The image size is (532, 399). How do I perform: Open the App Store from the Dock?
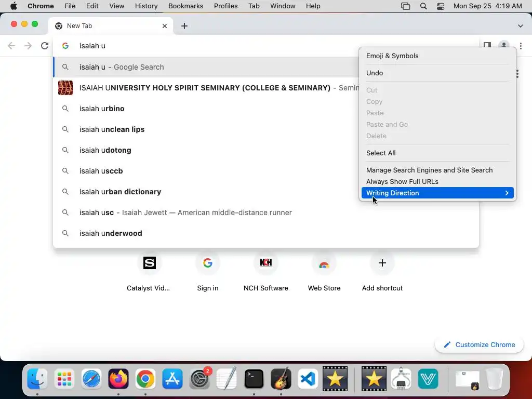[172, 379]
